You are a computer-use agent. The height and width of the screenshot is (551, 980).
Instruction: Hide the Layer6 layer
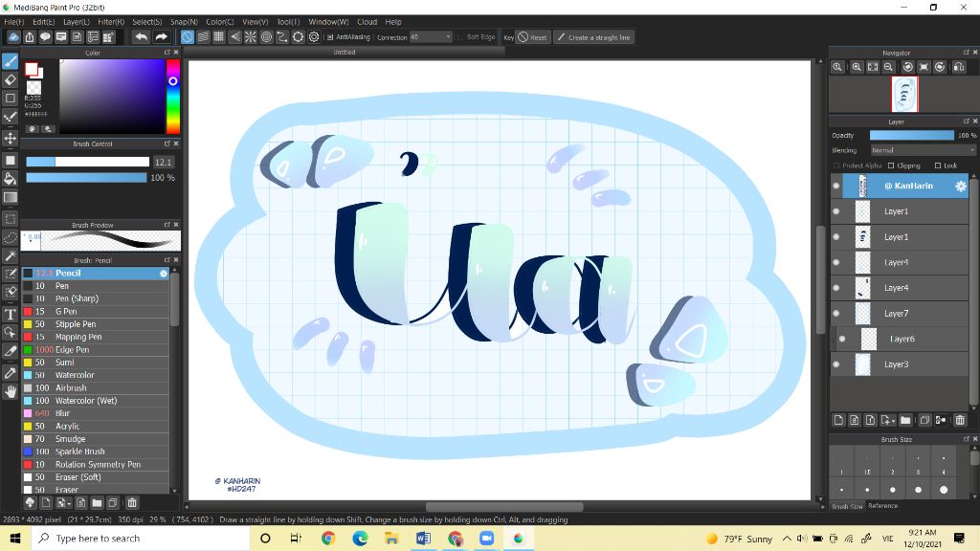[x=842, y=340]
